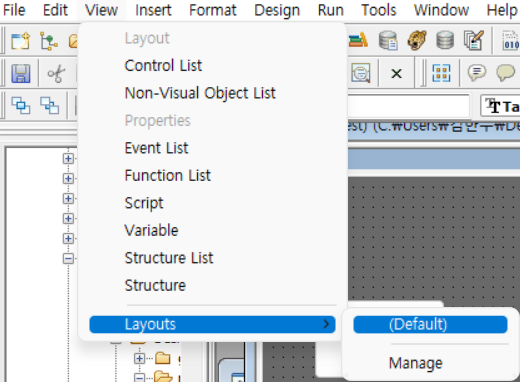Click the greyed Layout menu entry
520x382 pixels.
coord(212,38)
